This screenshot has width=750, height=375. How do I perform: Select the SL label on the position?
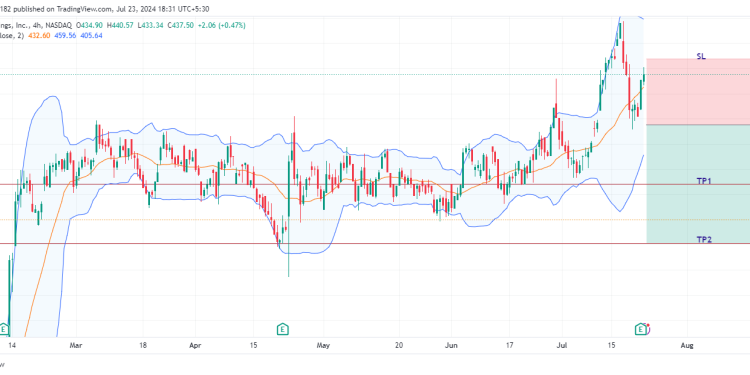point(701,56)
